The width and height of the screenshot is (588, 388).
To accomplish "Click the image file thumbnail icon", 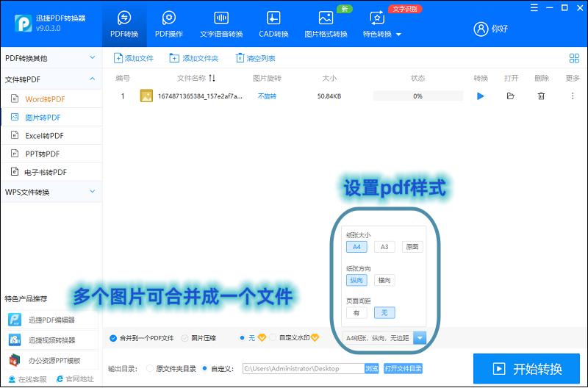I will (x=146, y=96).
